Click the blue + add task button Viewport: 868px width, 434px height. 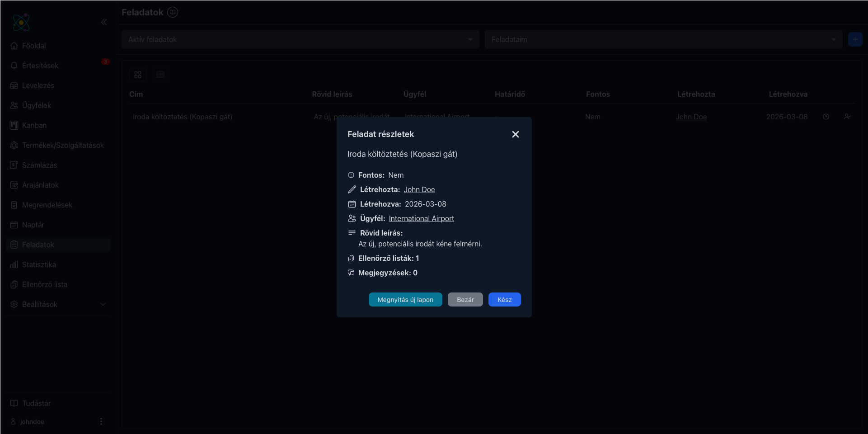click(x=855, y=39)
